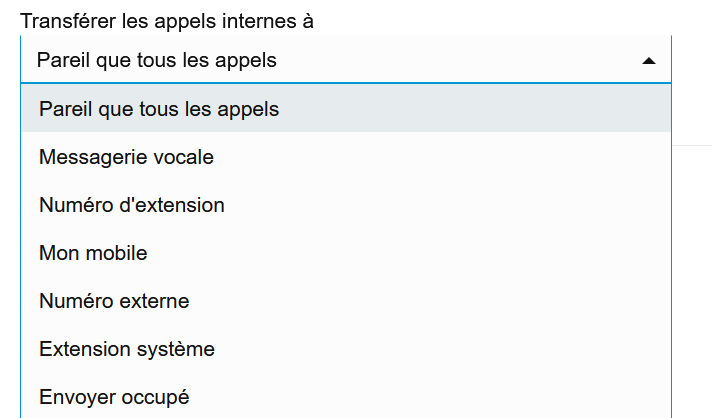The width and height of the screenshot is (712, 418).
Task: Set internal transfer to an extension number
Action: coord(132,205)
